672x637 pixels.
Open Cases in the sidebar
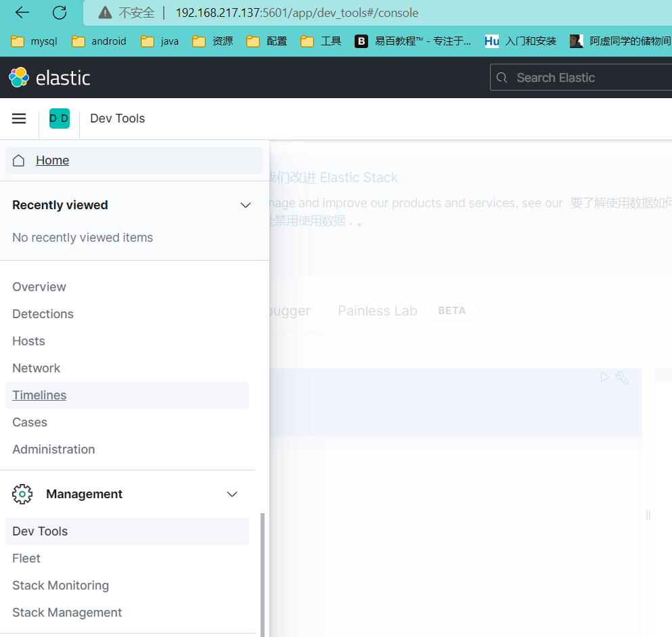30,422
